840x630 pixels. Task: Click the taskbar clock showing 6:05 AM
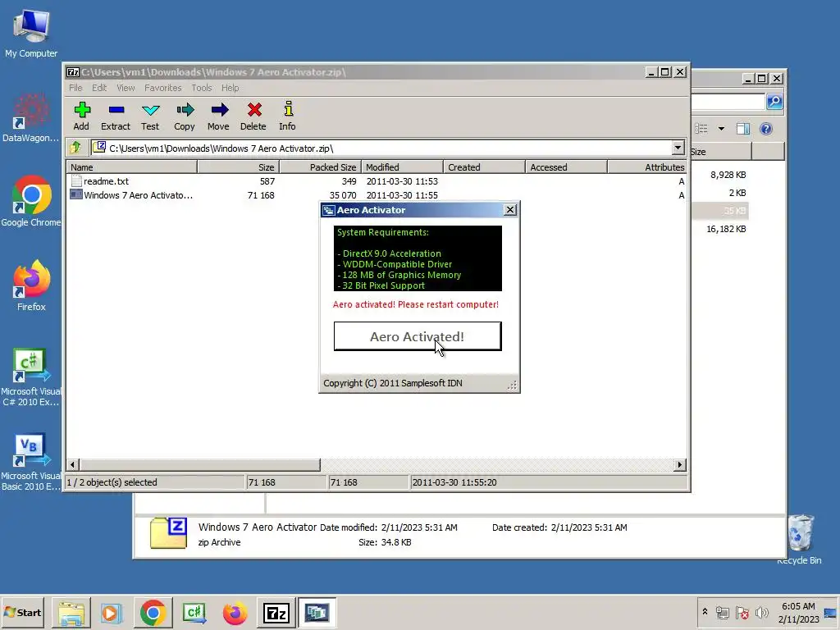point(798,612)
